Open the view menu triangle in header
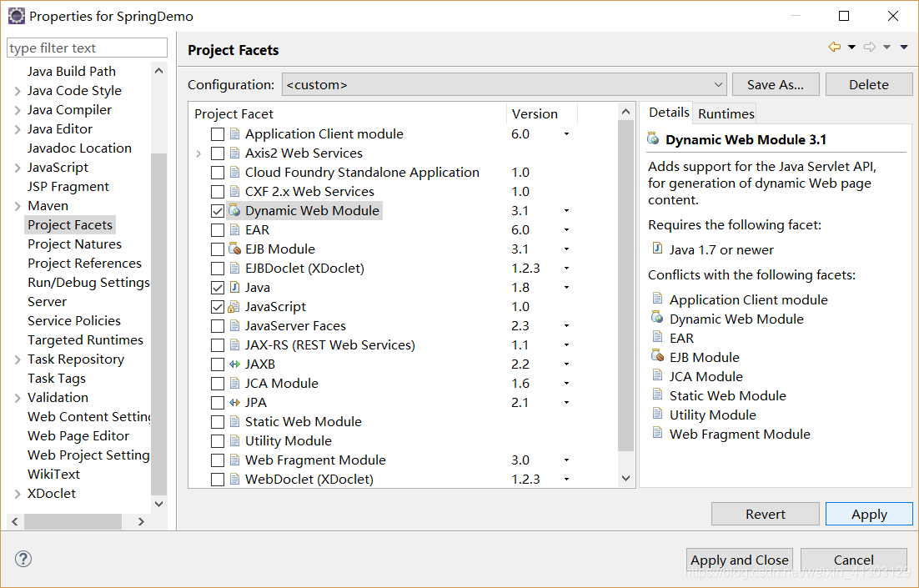This screenshot has width=919, height=588. point(904,47)
